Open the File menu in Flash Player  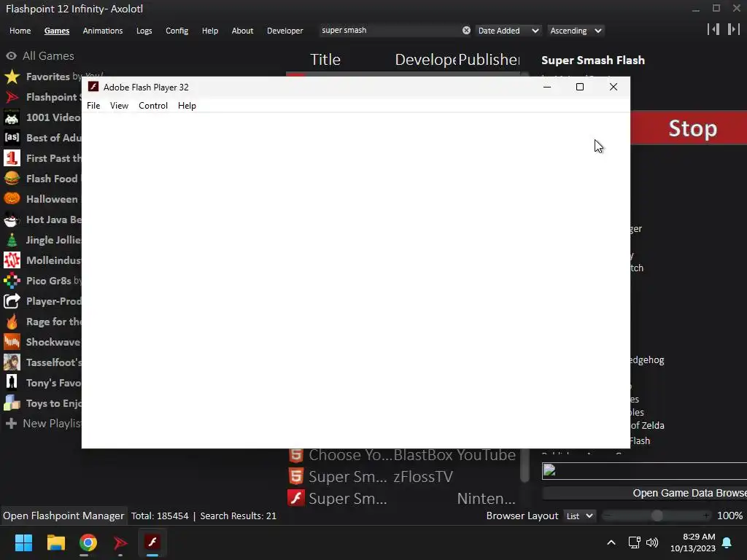pyautogui.click(x=93, y=106)
